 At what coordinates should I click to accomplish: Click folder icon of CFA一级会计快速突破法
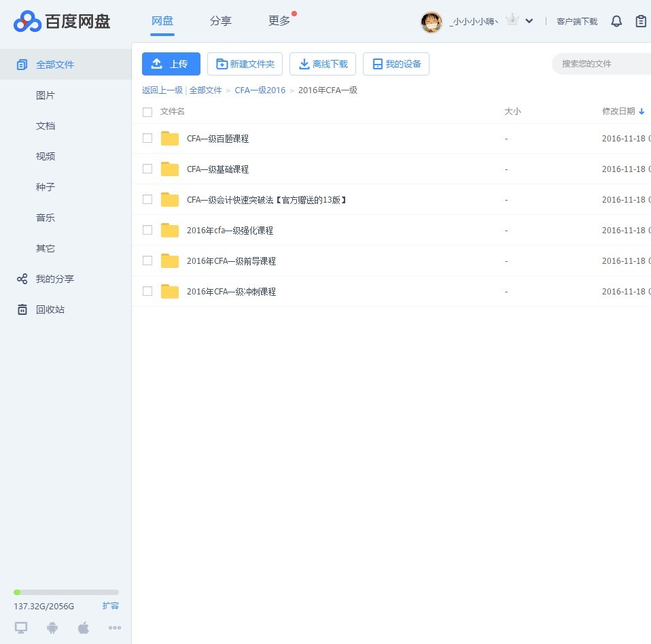pyautogui.click(x=170, y=199)
